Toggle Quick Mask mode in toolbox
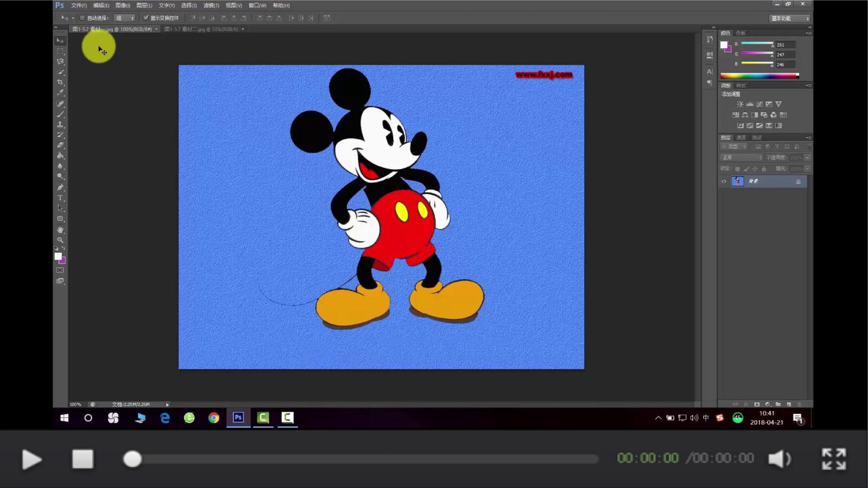The width and height of the screenshot is (868, 488). pyautogui.click(x=60, y=270)
